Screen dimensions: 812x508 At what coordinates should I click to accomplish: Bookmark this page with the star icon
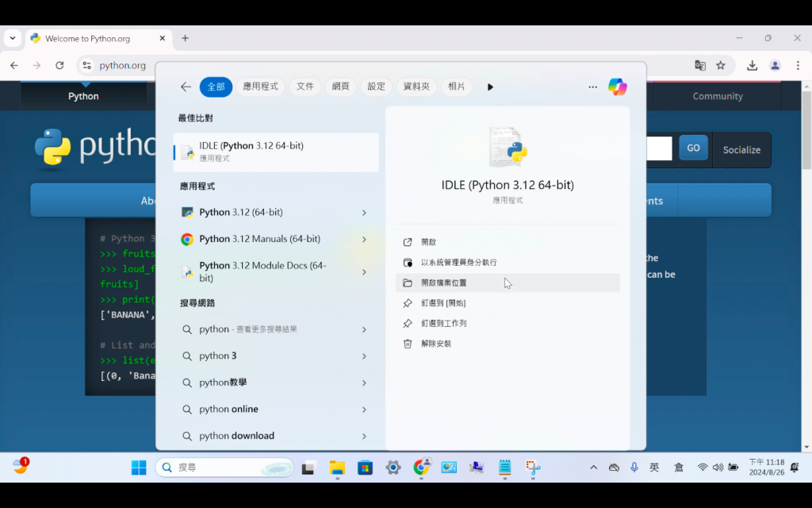[720, 65]
